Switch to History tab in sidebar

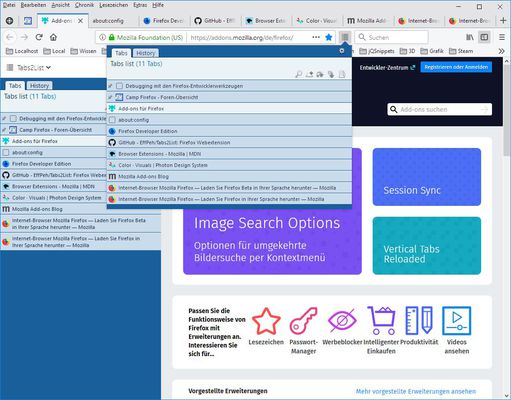click(x=39, y=86)
